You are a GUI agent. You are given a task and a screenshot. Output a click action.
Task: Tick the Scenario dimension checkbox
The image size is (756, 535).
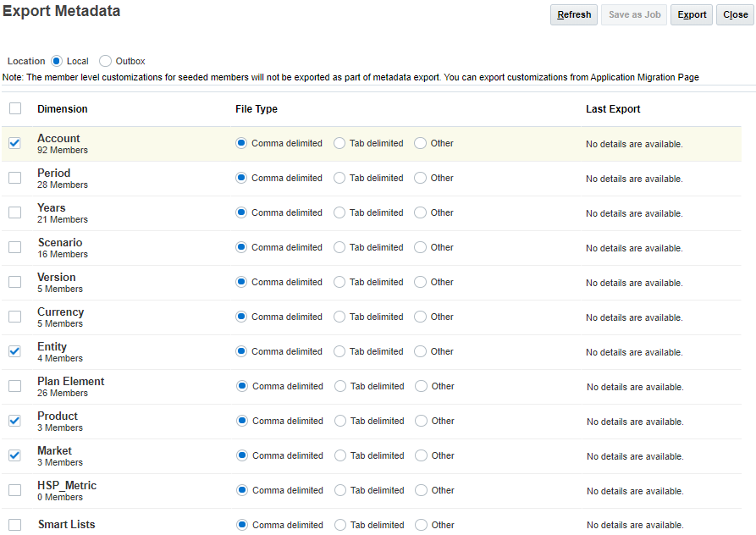pos(15,247)
